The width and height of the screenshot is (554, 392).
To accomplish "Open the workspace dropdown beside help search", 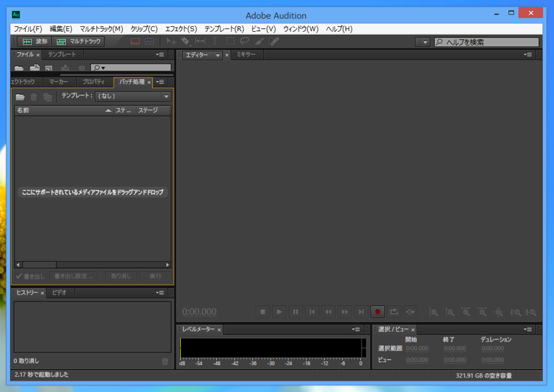I will (422, 42).
